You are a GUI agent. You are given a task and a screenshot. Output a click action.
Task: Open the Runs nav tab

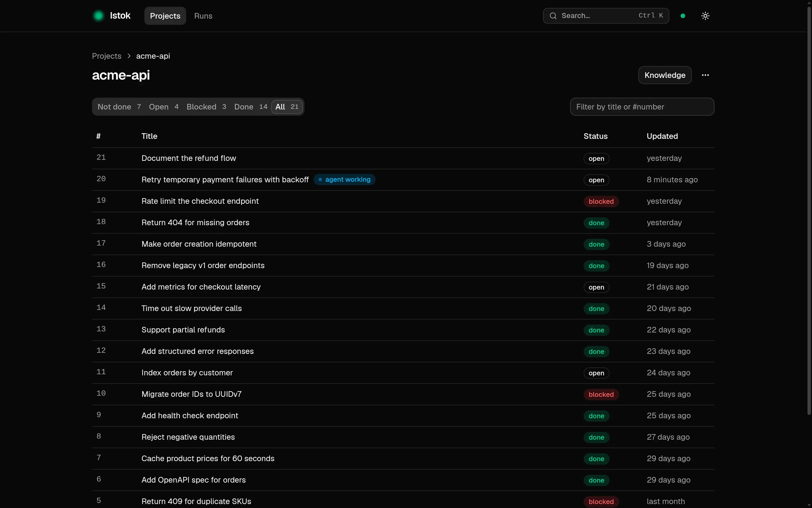point(203,16)
